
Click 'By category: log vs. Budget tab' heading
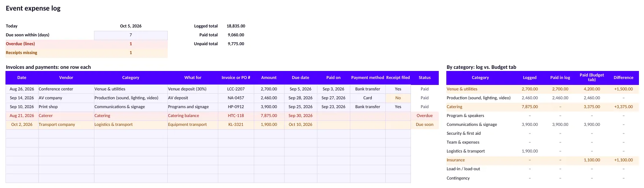pos(481,67)
